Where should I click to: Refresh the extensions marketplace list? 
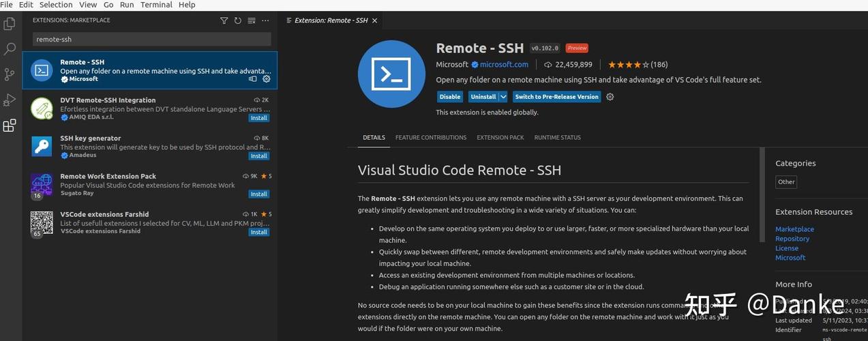(x=238, y=20)
